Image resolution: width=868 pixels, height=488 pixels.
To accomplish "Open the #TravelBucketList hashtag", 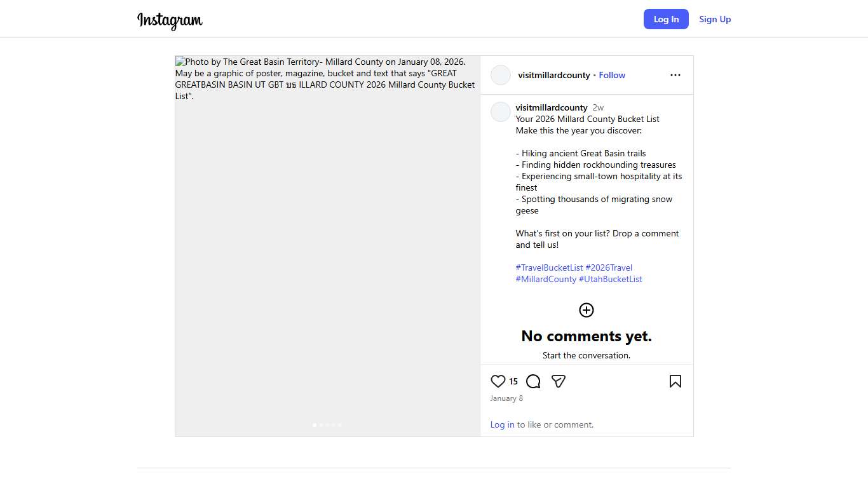I will [x=549, y=268].
